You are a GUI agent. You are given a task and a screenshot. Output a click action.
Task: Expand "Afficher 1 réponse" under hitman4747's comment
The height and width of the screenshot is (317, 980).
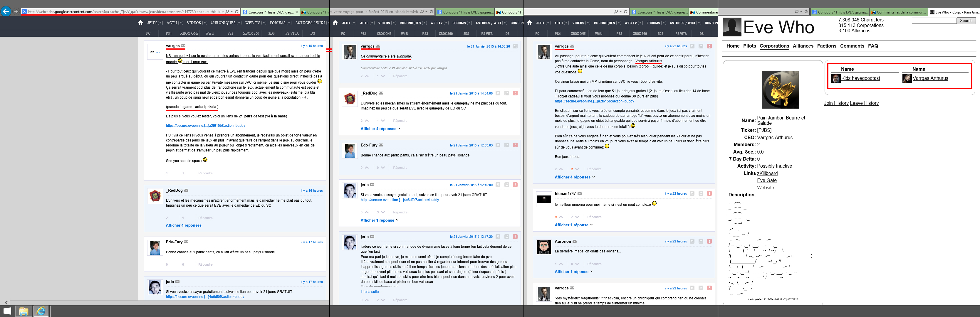[571, 225]
